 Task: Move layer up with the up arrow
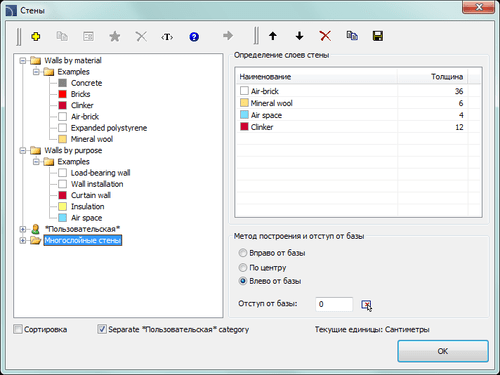click(273, 36)
